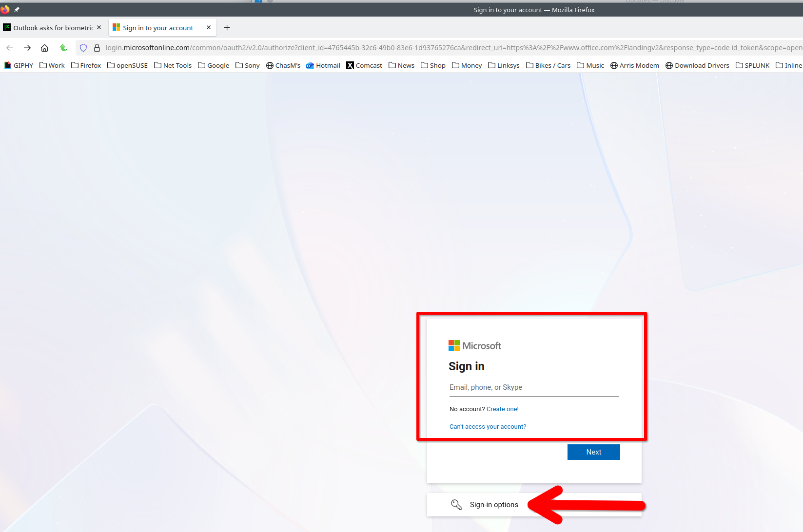
Task: Click the Create one! account link
Action: tap(503, 409)
